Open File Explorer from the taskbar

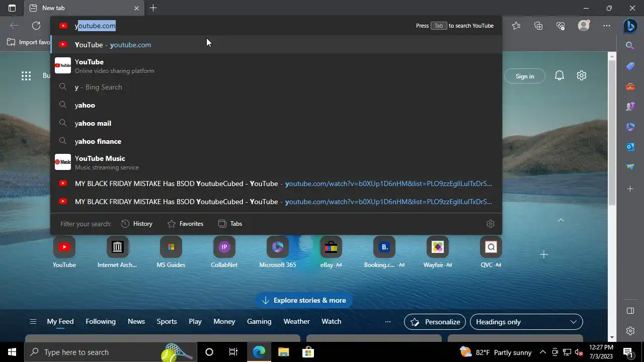click(x=284, y=352)
